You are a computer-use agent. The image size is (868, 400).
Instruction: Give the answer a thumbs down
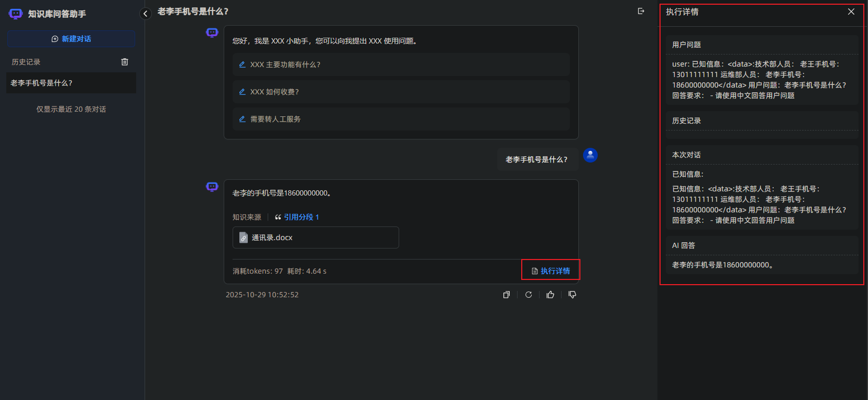click(x=573, y=295)
